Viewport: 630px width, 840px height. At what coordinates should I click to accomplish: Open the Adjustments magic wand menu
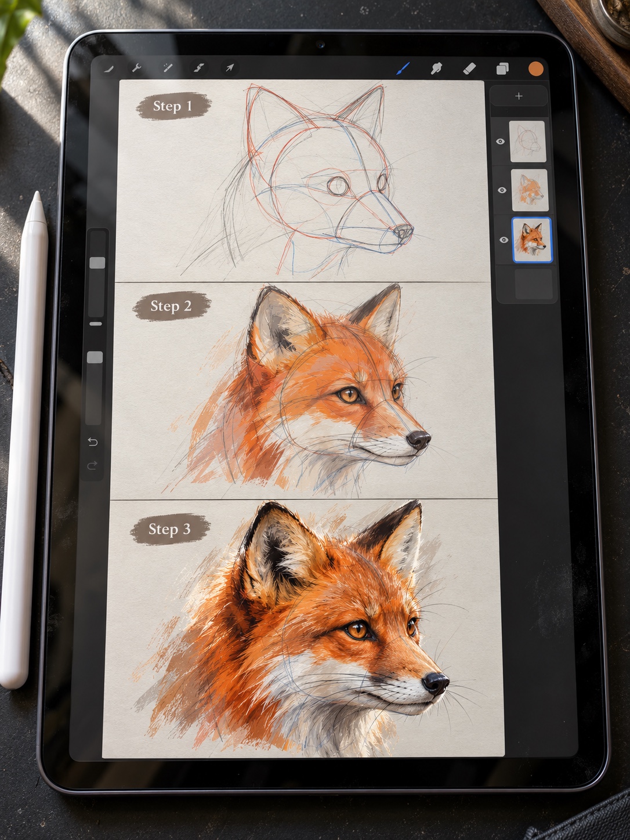click(x=168, y=68)
